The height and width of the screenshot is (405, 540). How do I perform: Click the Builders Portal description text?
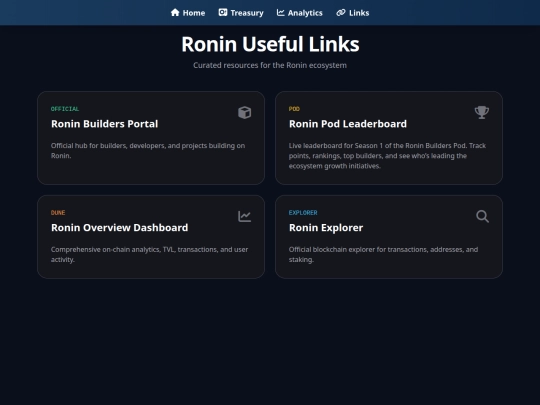tap(148, 150)
